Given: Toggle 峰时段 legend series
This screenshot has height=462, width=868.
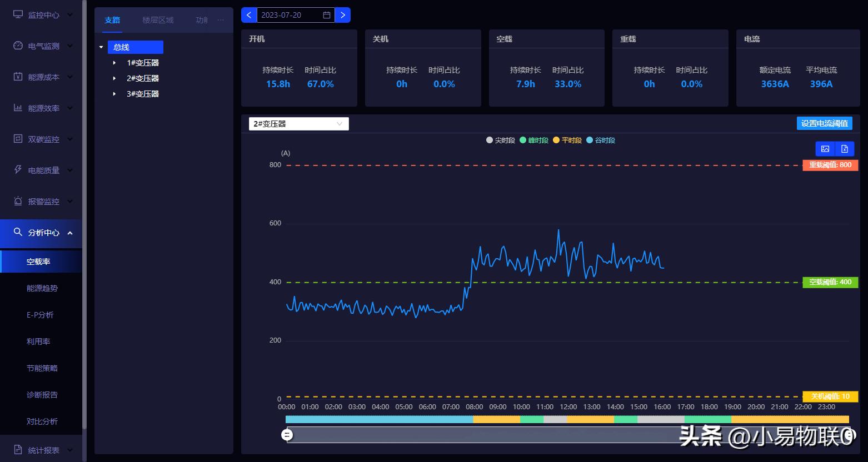Looking at the screenshot, I should 534,140.
